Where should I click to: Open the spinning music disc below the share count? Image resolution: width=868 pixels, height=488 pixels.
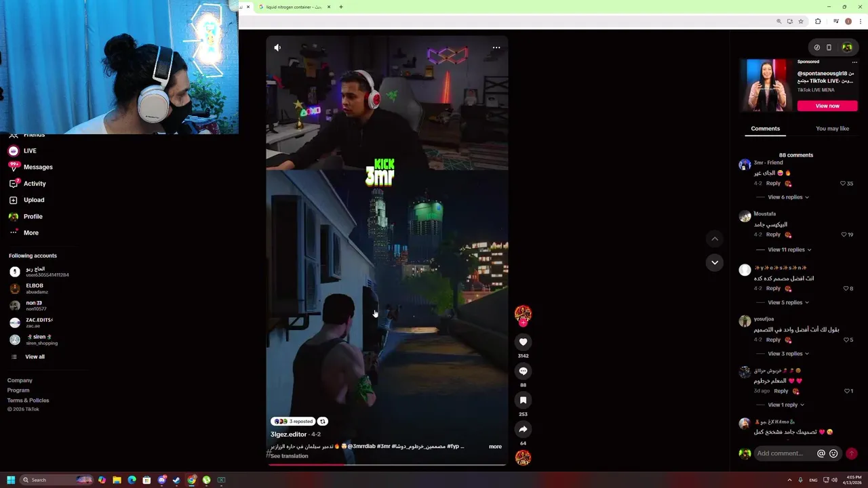point(523,458)
